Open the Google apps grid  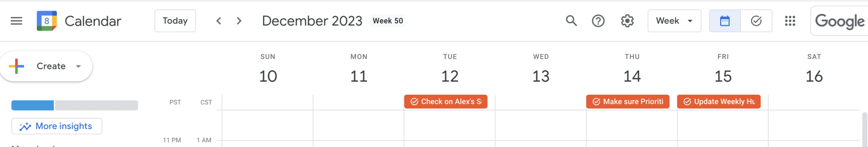point(790,21)
